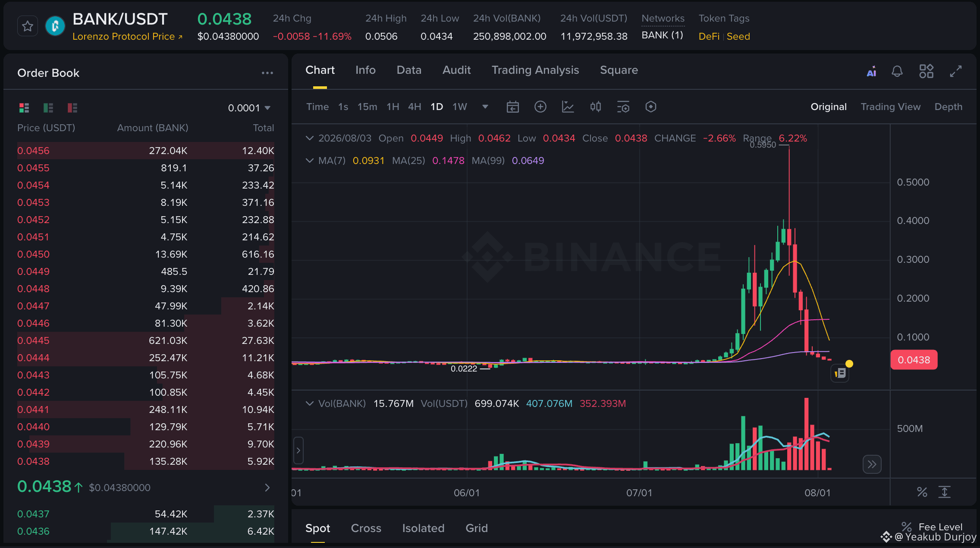
Task: Expand more time intervals dropdown
Action: pyautogui.click(x=485, y=107)
